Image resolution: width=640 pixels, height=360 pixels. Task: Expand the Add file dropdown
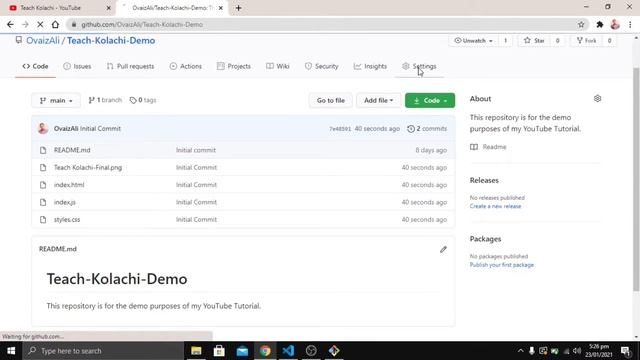pos(378,100)
